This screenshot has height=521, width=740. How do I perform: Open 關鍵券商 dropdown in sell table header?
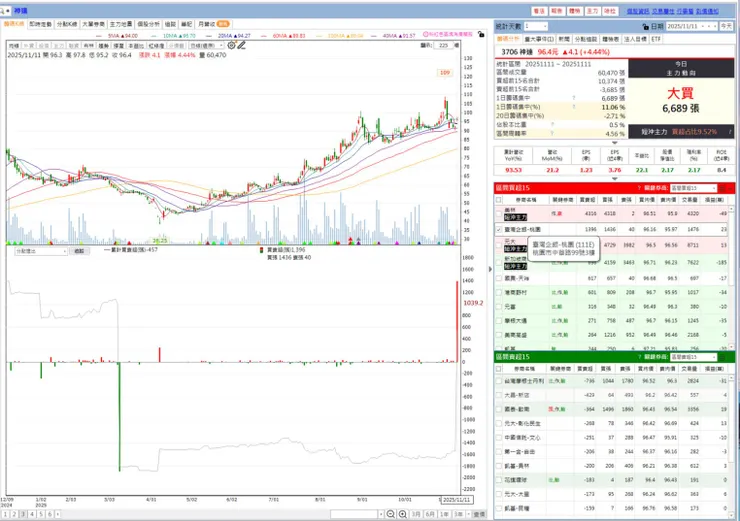[693, 357]
